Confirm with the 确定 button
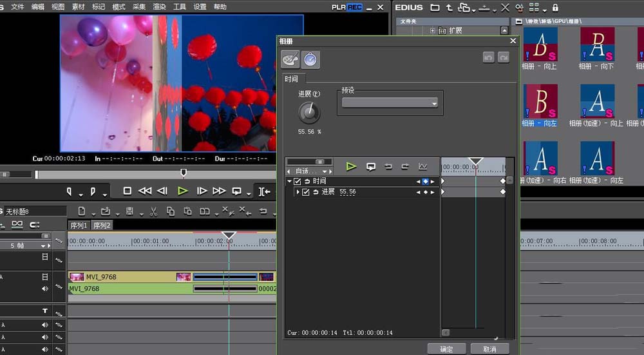This screenshot has height=355, width=644. (446, 349)
